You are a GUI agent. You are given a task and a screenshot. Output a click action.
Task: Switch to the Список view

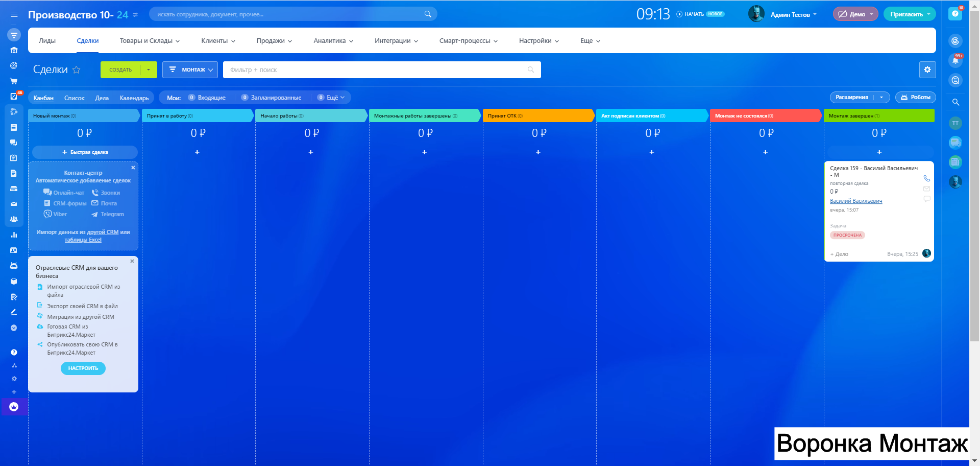74,98
